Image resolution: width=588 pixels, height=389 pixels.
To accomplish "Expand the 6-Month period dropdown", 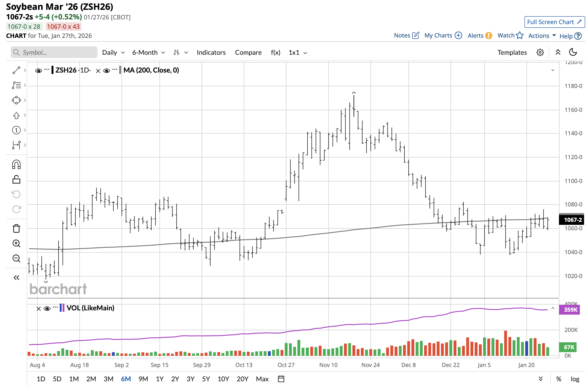I will (x=149, y=53).
